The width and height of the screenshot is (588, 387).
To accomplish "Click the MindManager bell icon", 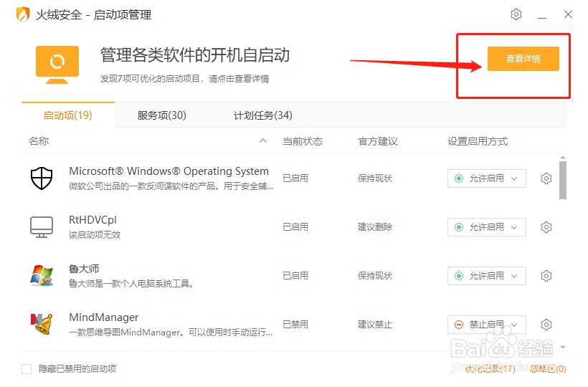I will click(42, 324).
